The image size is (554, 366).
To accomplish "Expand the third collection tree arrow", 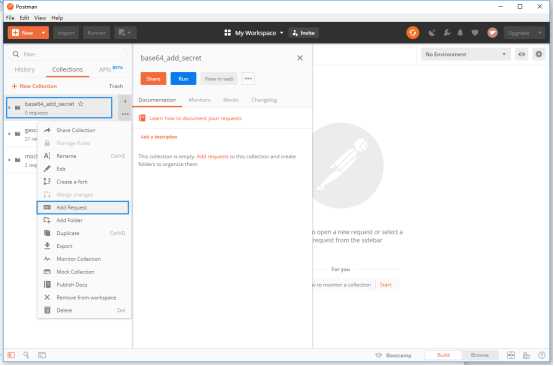I will click(10, 160).
